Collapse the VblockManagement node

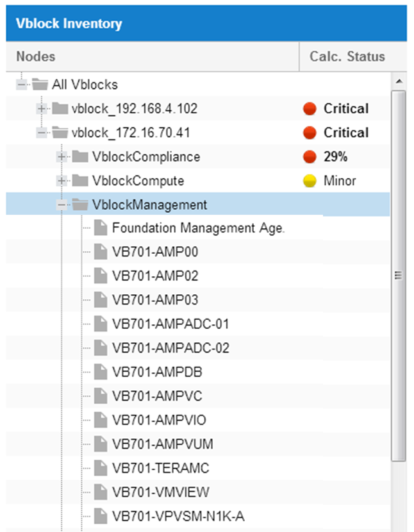coord(62,204)
